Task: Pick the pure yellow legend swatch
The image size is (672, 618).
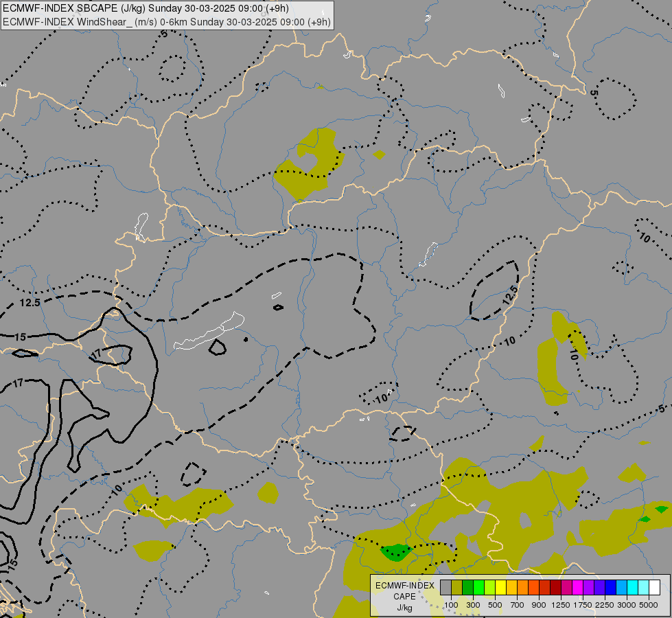Action: (x=501, y=588)
